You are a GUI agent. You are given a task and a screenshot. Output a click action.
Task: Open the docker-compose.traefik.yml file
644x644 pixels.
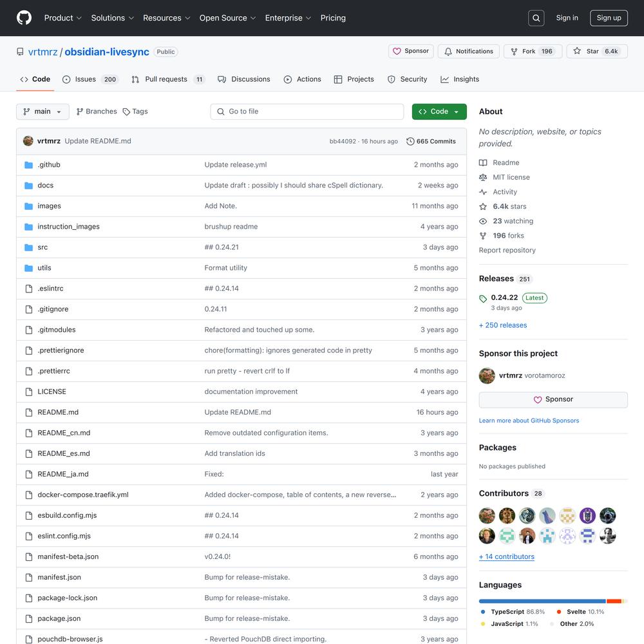click(83, 495)
